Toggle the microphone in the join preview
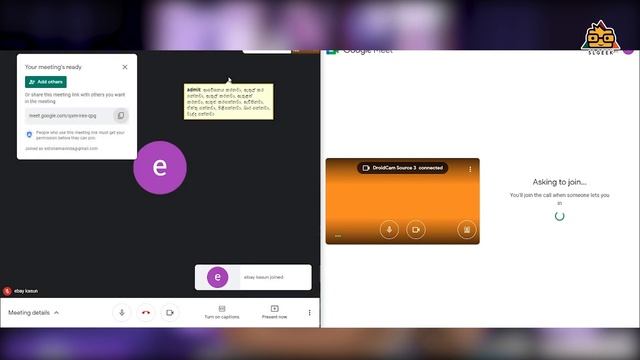 [389, 230]
